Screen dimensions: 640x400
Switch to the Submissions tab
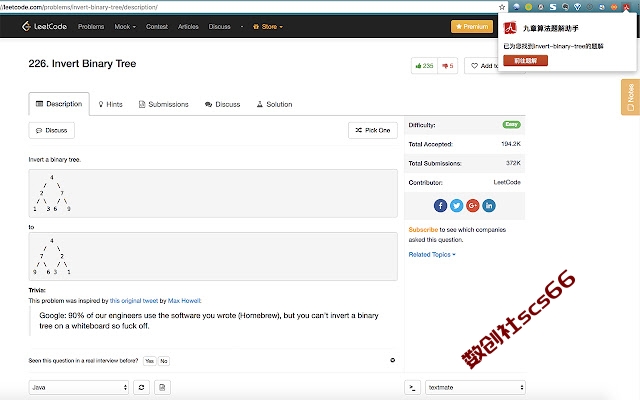pos(164,104)
